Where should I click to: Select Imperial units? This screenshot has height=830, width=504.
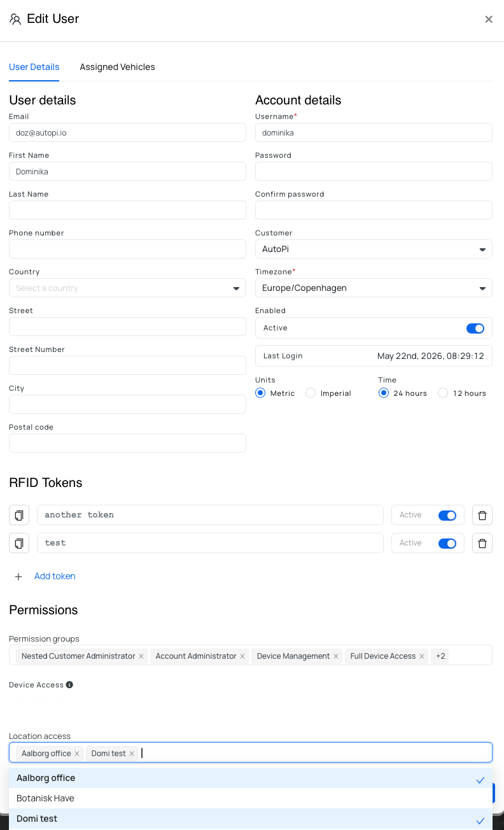tap(311, 393)
